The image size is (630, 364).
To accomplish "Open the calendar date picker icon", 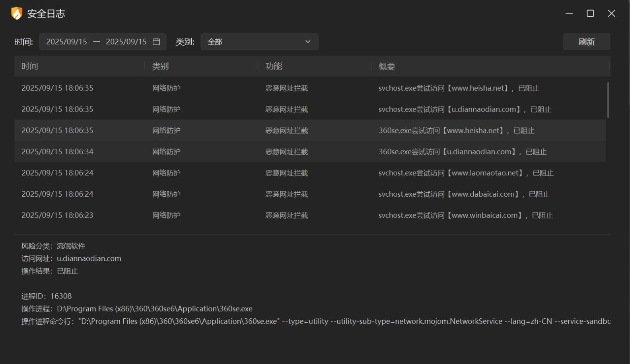I will pos(156,42).
